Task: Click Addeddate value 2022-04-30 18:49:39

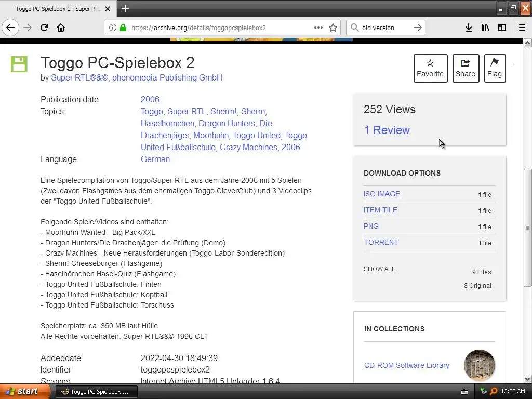Action: pos(179,358)
